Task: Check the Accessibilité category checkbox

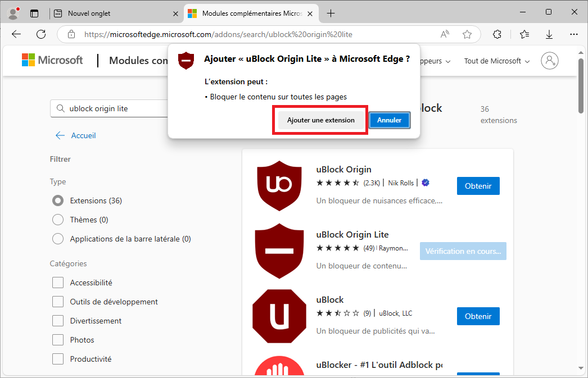Action: point(58,283)
